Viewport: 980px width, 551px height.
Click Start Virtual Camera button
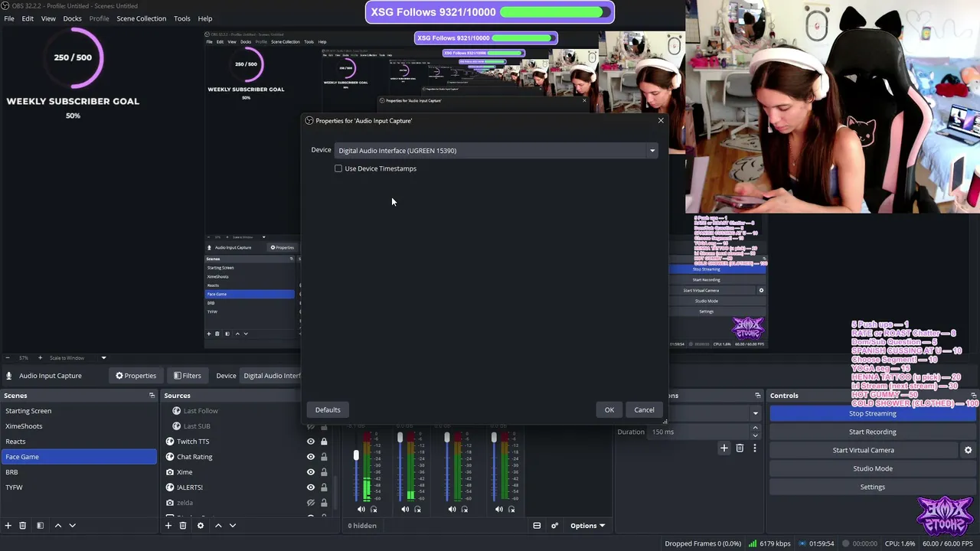(864, 450)
